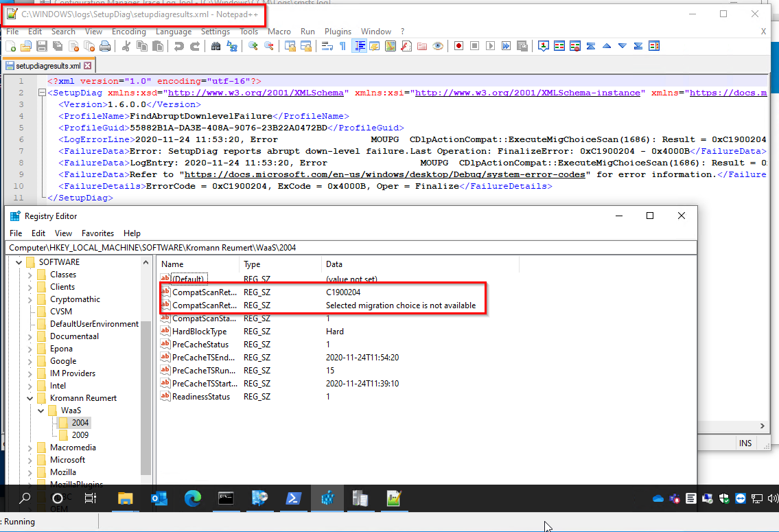Toggle Show All Characters pilcrow icon
The image size is (779, 532).
pos(342,46)
